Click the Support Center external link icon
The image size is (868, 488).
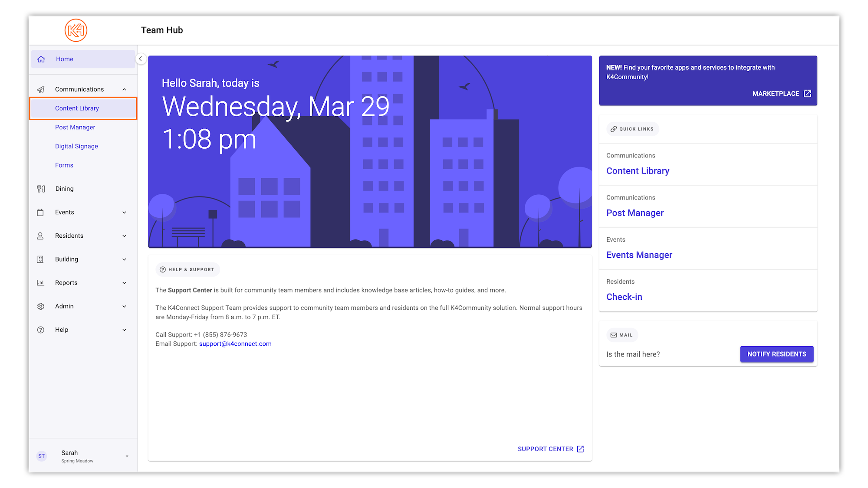pos(580,449)
